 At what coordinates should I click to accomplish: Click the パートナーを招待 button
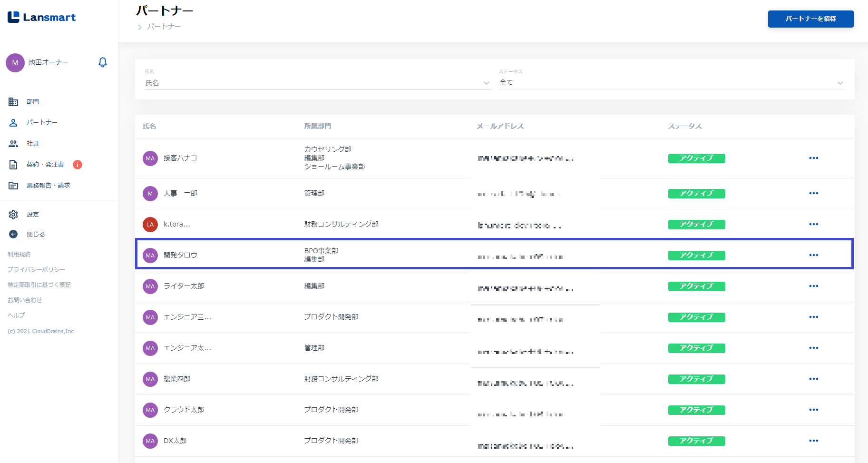(x=810, y=19)
